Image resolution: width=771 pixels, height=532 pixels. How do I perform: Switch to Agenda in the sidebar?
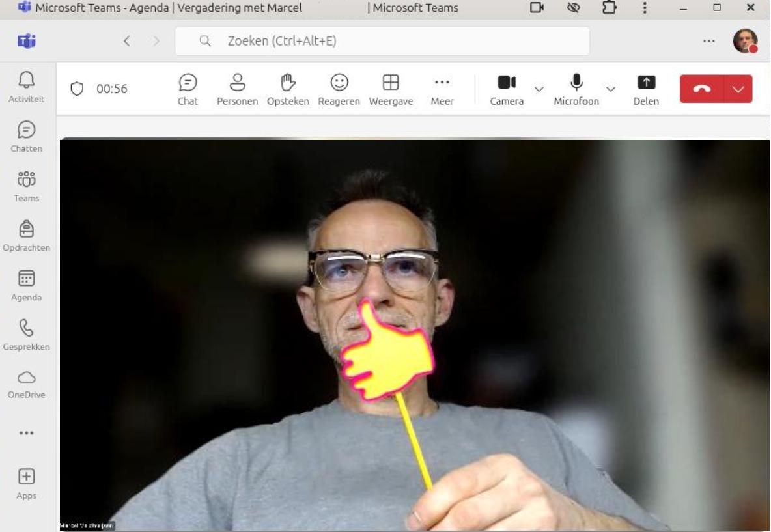(27, 285)
